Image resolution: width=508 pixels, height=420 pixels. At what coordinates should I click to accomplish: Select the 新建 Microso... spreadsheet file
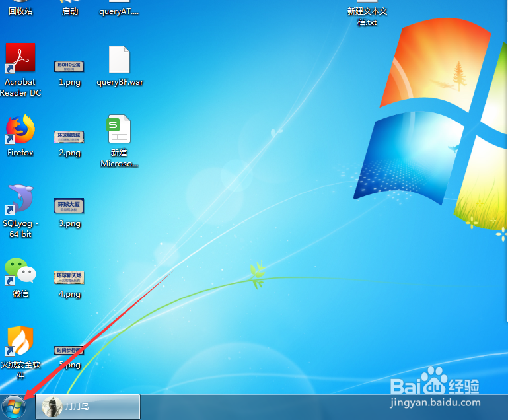(119, 141)
